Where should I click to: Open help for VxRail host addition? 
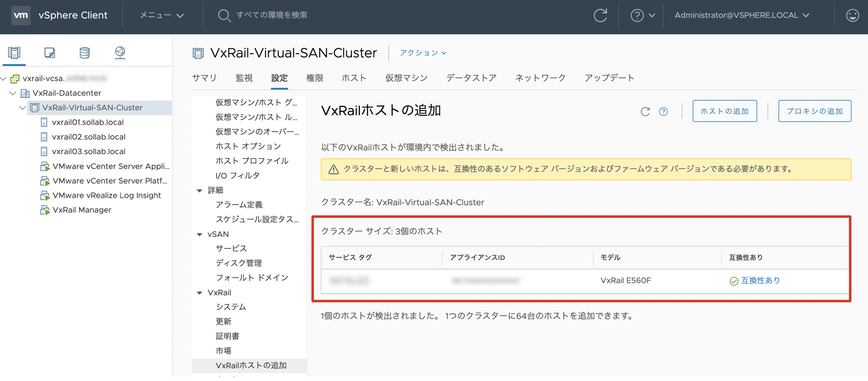point(663,111)
